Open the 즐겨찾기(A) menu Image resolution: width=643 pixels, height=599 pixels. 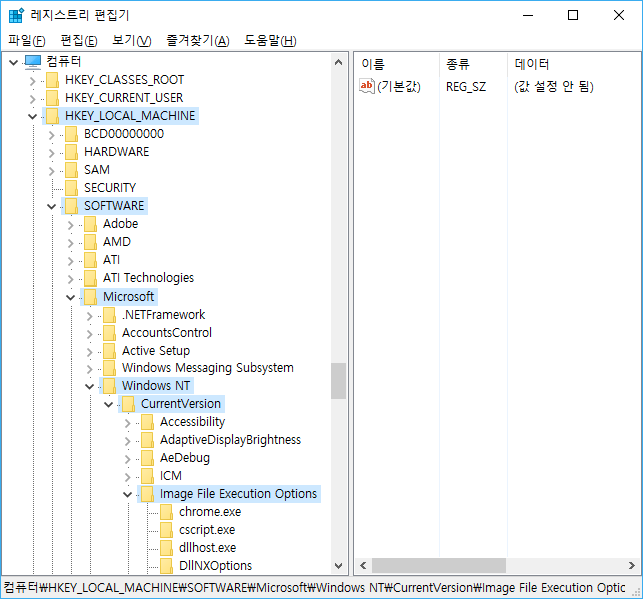point(198,40)
